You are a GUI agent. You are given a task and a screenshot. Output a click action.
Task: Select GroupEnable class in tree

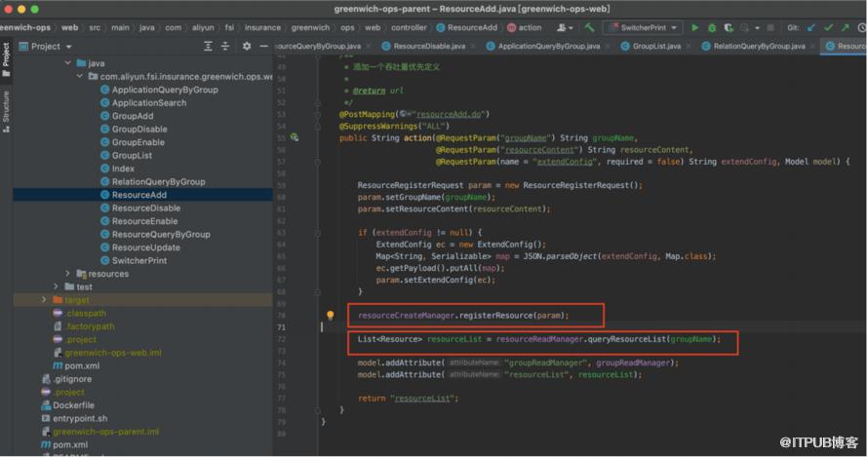coord(138,142)
